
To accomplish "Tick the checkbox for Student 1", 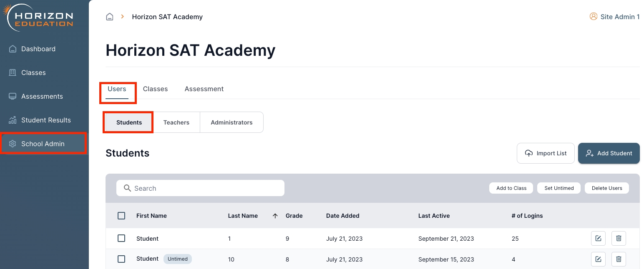I will point(121,238).
